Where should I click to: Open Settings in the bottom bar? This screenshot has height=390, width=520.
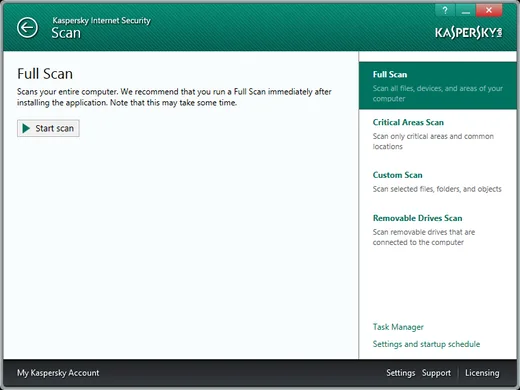pos(401,373)
